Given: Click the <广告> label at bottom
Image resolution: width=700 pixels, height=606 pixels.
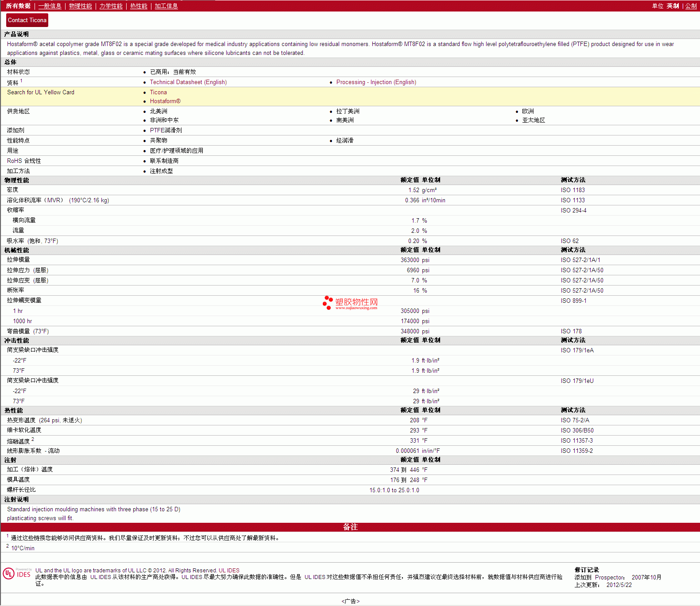Looking at the screenshot, I should tap(350, 601).
